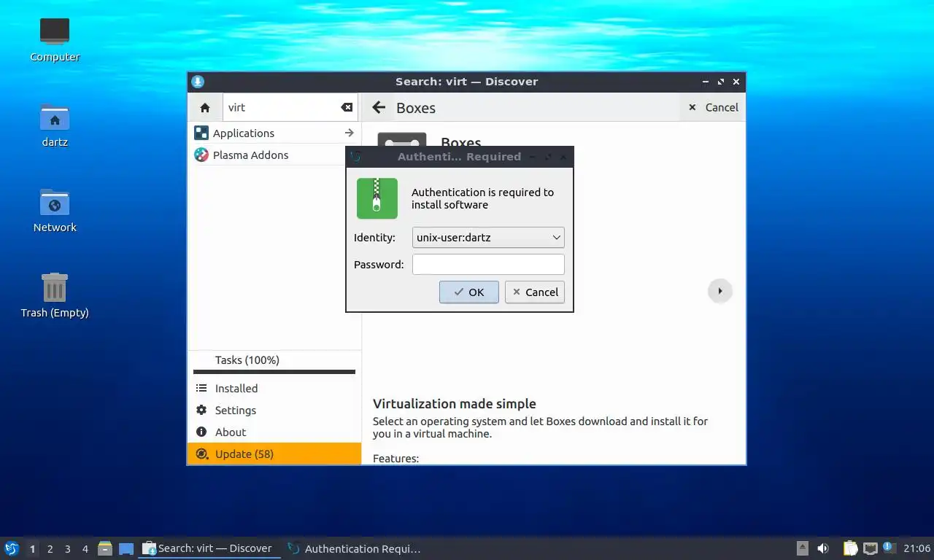The height and width of the screenshot is (560, 934).
Task: Open the Lubuntu start menu bird icon
Action: [11, 548]
